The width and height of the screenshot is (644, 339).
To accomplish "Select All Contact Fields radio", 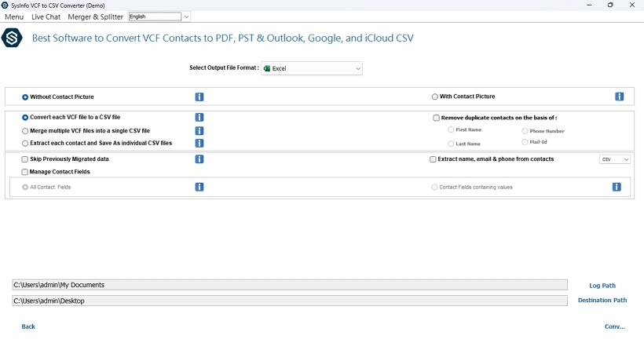I will (x=25, y=187).
